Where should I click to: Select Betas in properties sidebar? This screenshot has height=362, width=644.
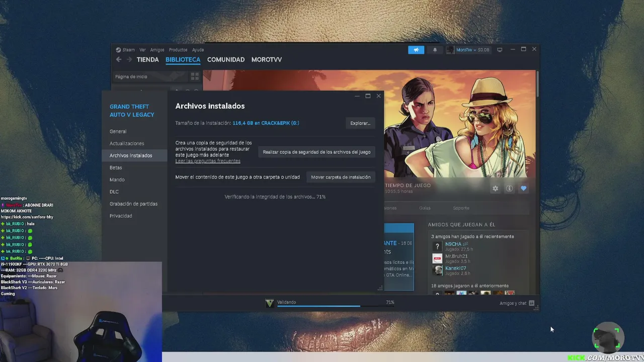coord(134,167)
